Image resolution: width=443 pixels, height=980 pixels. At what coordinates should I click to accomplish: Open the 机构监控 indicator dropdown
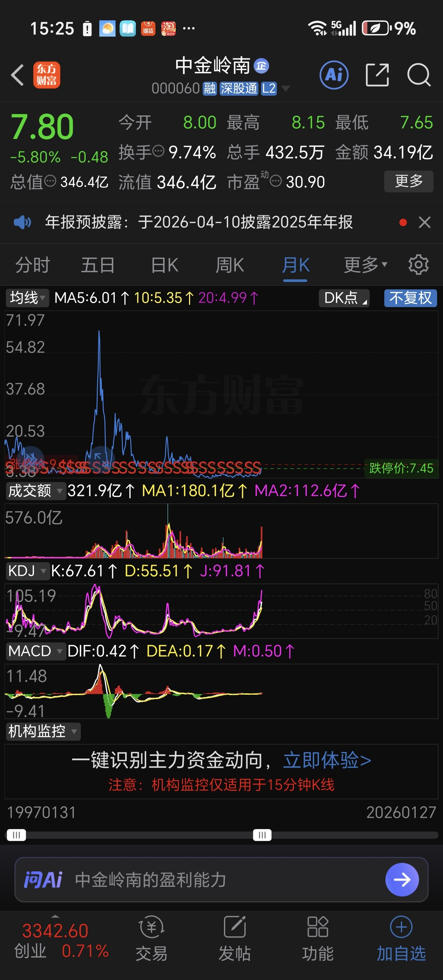point(43,731)
